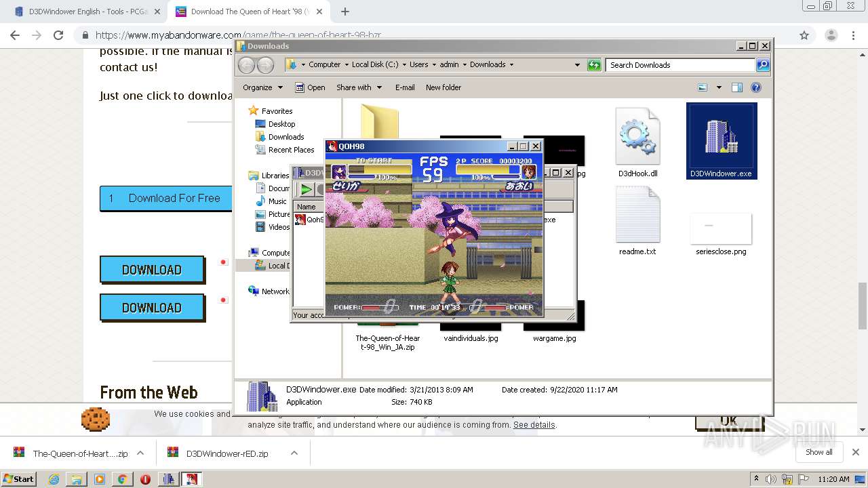Show hidden tray icons arrow
Screen dimensions: 868x488
(x=757, y=479)
